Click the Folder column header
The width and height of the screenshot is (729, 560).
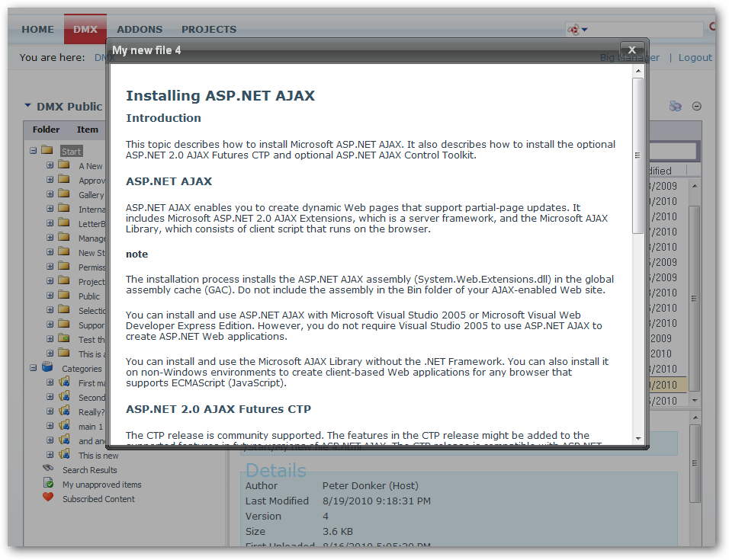[x=46, y=130]
